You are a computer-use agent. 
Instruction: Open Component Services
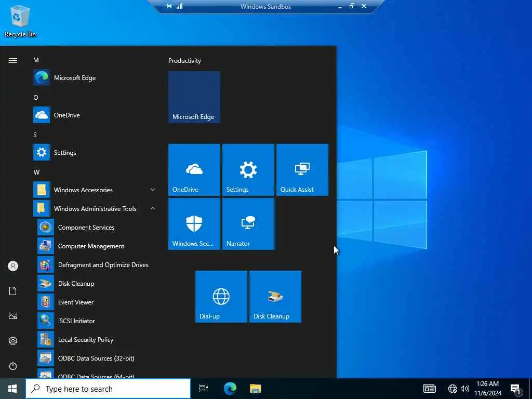[x=97, y=228]
